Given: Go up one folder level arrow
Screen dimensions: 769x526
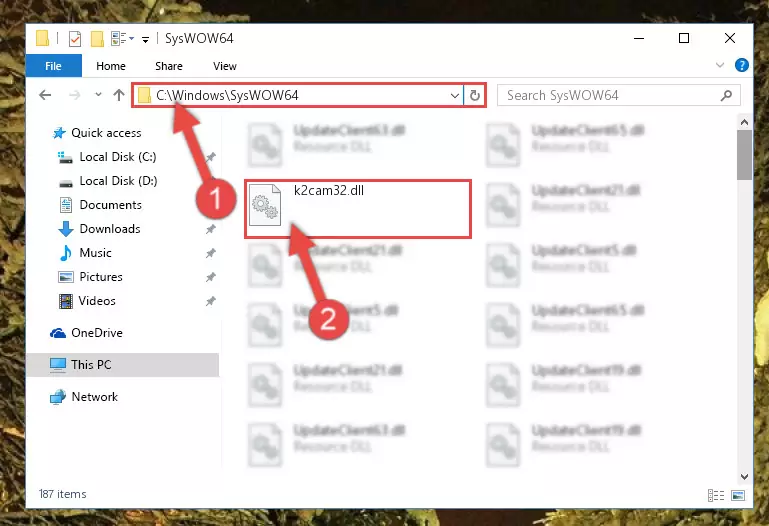Looking at the screenshot, I should (119, 95).
